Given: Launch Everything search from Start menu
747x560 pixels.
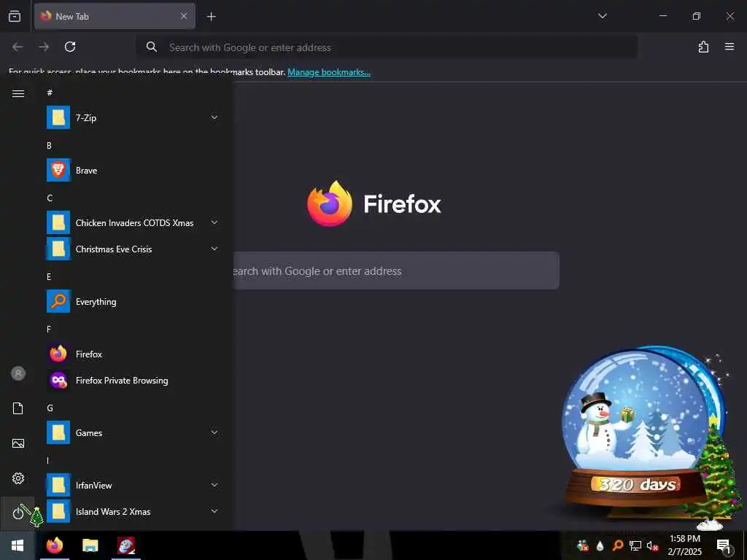Looking at the screenshot, I should (133, 301).
